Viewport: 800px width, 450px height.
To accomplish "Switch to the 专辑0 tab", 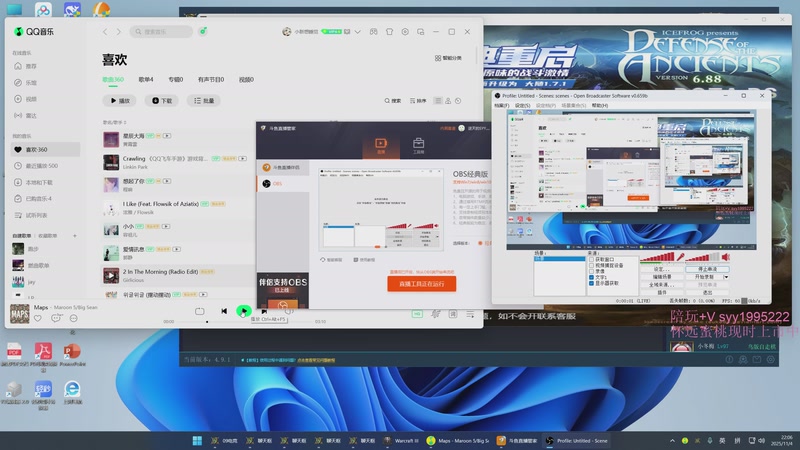I will tap(176, 80).
